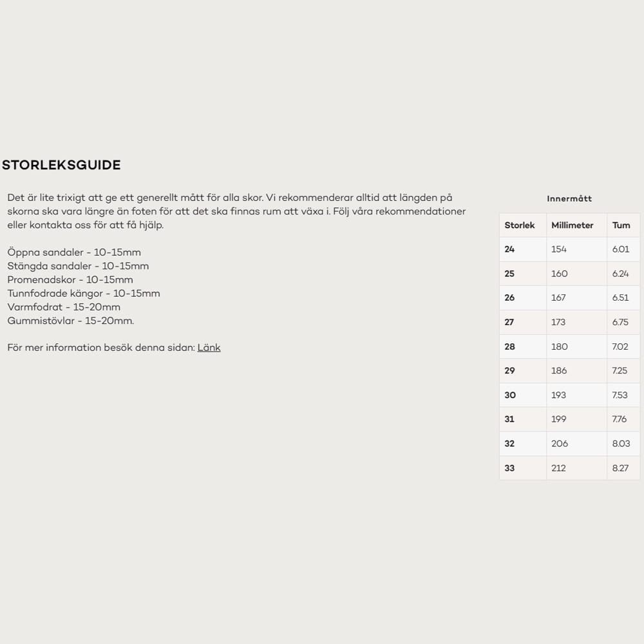Open the Länk hyperlink
This screenshot has width=644, height=644.
pyautogui.click(x=209, y=348)
